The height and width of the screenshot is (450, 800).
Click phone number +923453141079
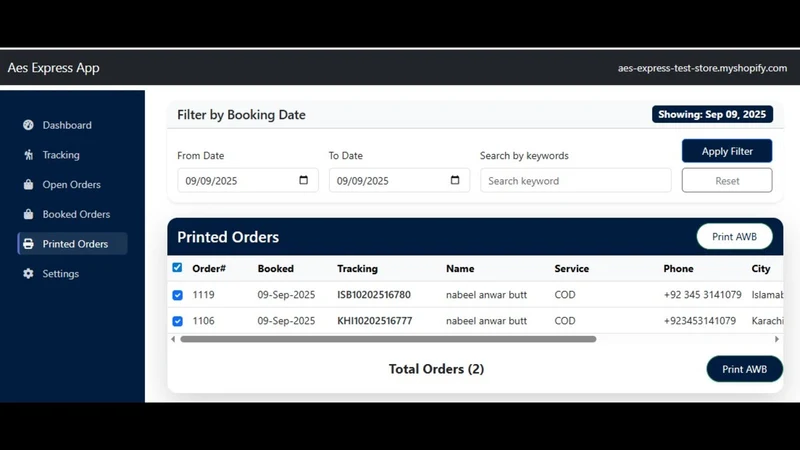click(699, 321)
